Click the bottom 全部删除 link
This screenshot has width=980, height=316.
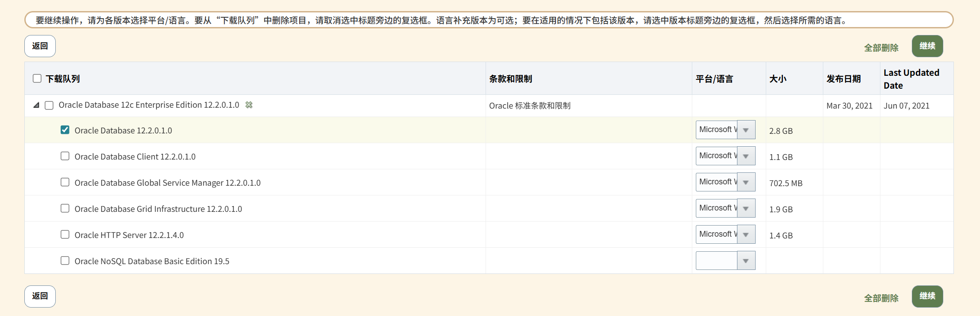881,298
